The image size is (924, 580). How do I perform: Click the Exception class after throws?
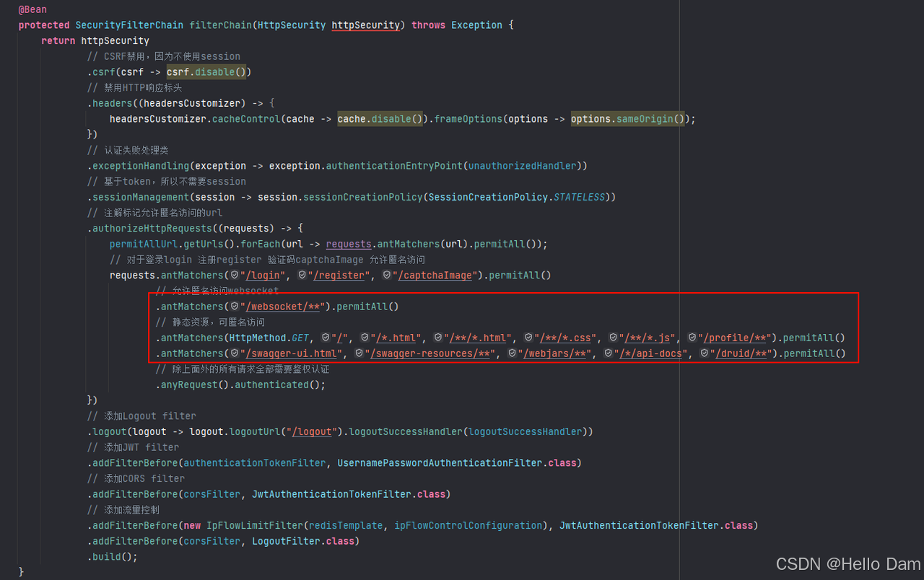coord(477,25)
